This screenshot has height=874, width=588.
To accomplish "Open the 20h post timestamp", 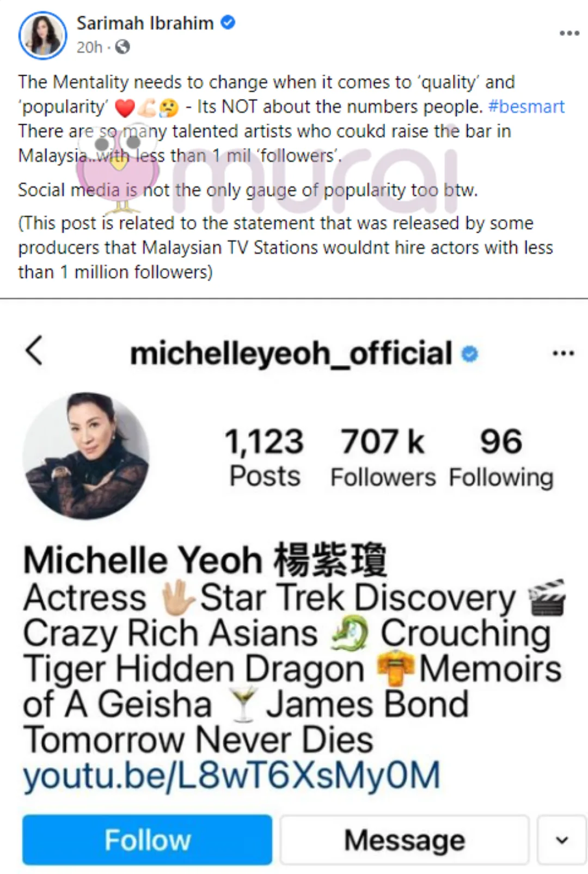I will (x=89, y=47).
